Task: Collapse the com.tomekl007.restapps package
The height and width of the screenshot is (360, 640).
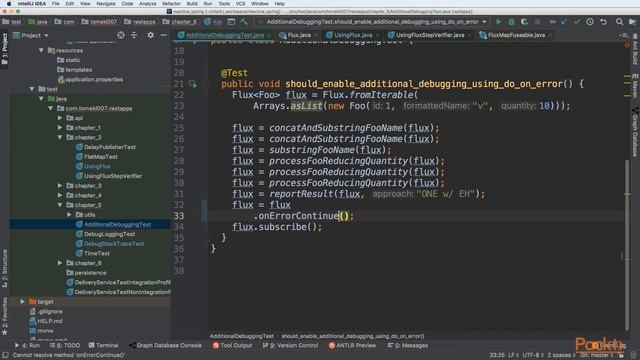Action: [x=50, y=109]
